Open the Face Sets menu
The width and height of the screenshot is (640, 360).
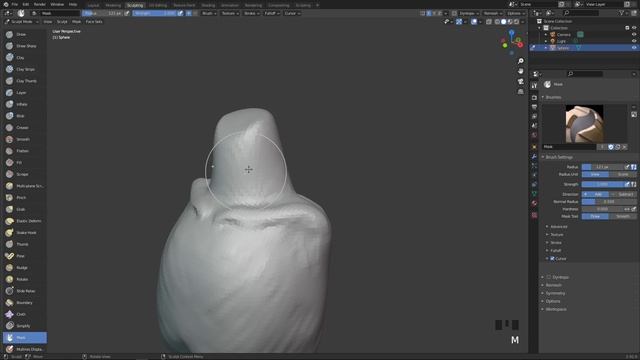[94, 22]
